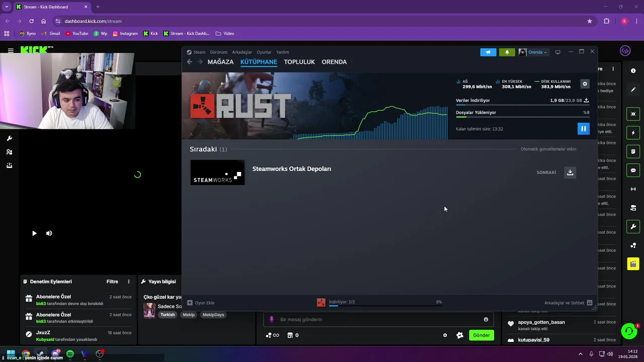Toggle the green wrench widget in right sidebar
The width and height of the screenshot is (644, 362).
coord(633,227)
